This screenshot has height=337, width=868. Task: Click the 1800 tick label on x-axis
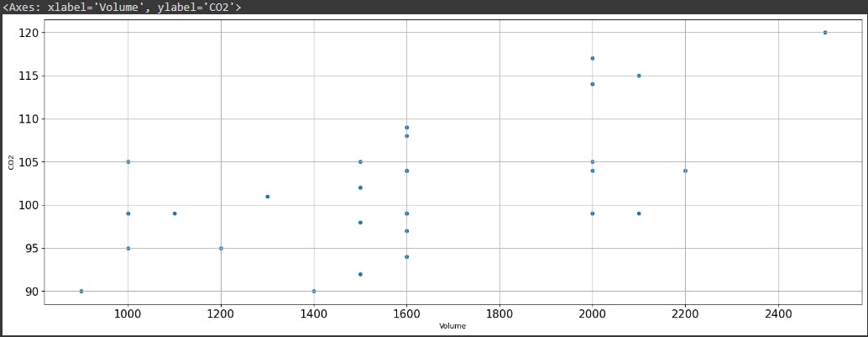[499, 313]
